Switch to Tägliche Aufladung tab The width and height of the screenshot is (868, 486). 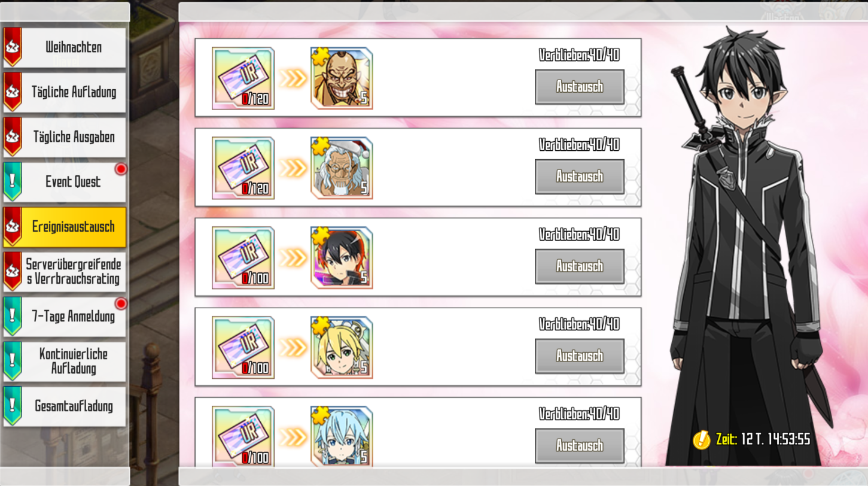coord(65,92)
